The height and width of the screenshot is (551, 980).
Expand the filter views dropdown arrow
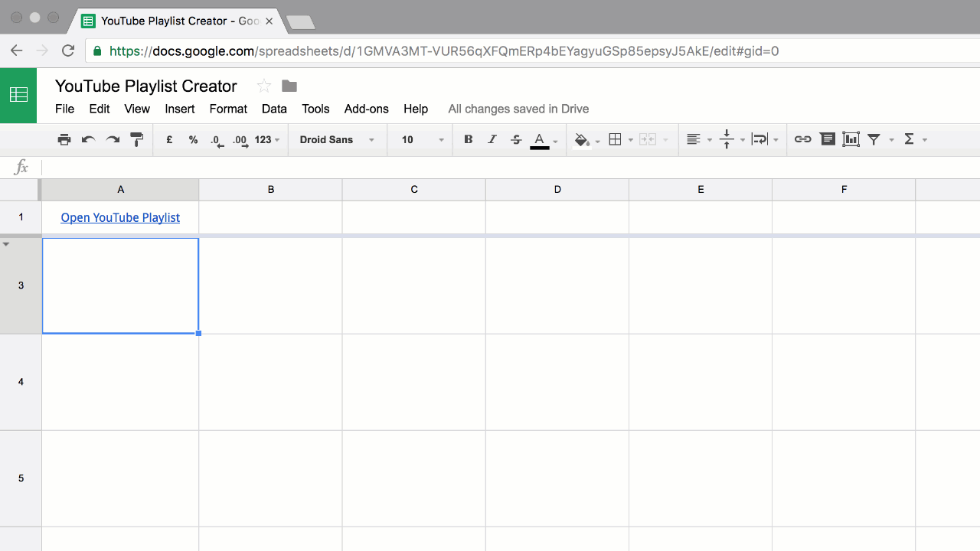coord(891,140)
